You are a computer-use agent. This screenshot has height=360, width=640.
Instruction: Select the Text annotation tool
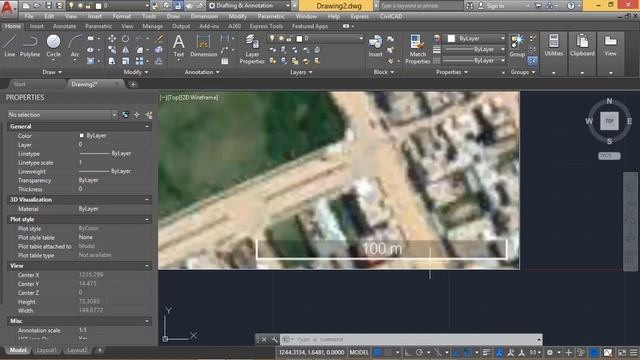coord(178,46)
